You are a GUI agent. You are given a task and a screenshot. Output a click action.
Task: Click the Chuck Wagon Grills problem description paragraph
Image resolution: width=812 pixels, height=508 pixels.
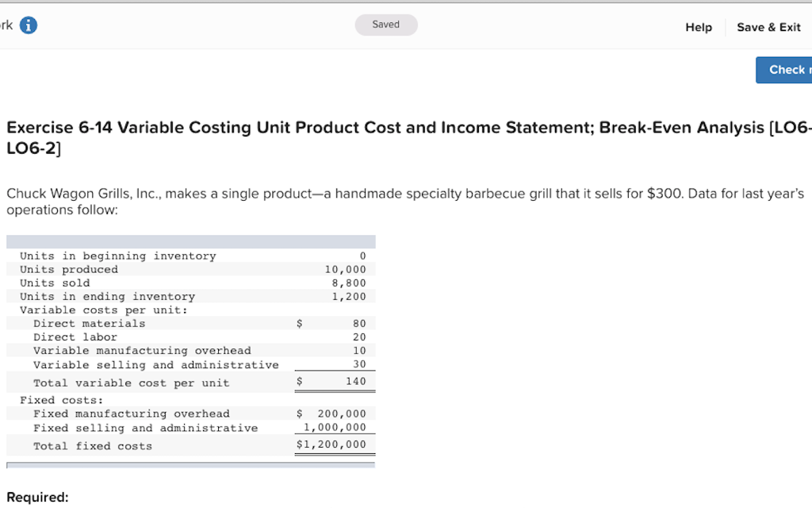(396, 201)
